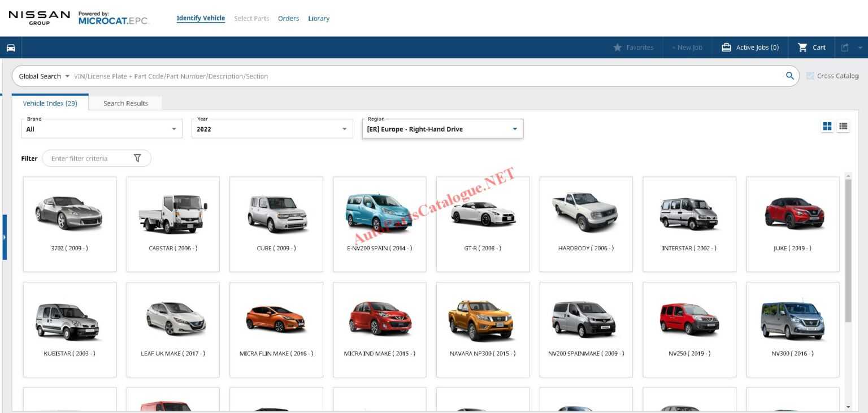Screen dimensions: 868x413
Task: Go to Select Parts tab
Action: (x=251, y=19)
